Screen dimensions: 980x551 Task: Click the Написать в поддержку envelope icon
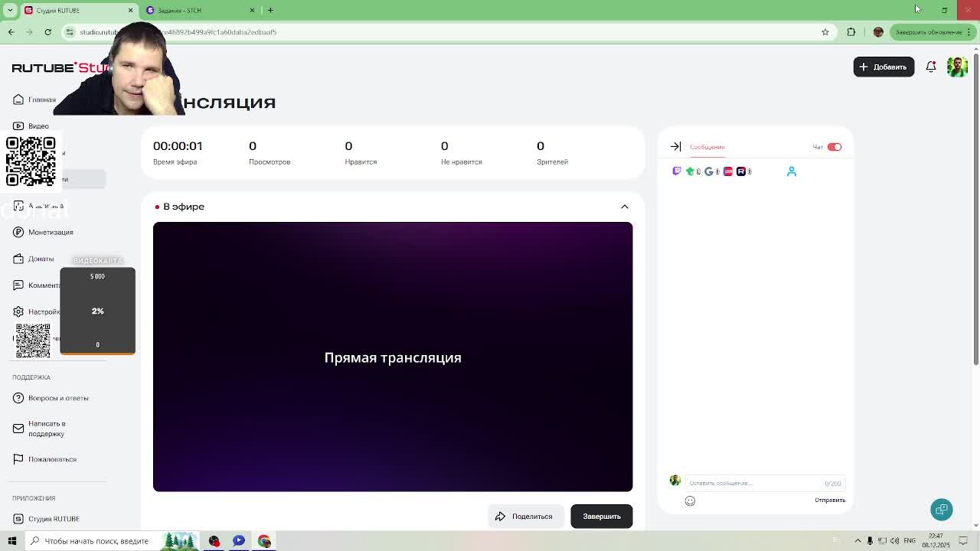18,429
